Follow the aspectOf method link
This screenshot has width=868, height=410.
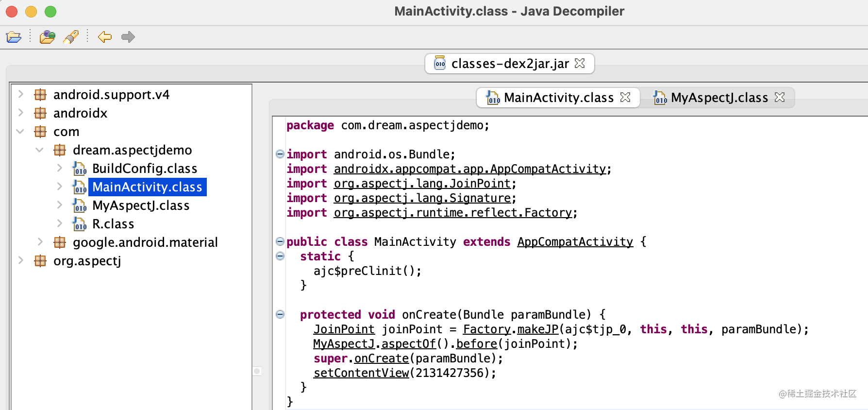[x=408, y=344]
